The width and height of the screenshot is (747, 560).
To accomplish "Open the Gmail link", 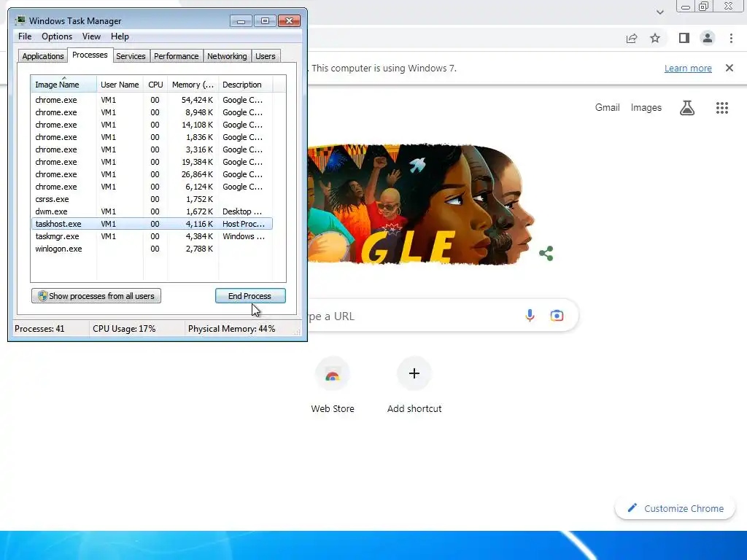I will tap(607, 108).
